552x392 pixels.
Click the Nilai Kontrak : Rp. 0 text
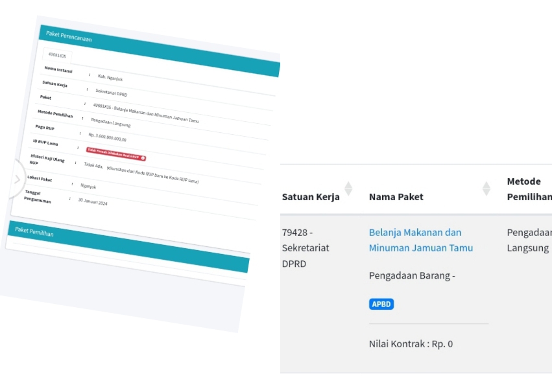click(x=411, y=343)
